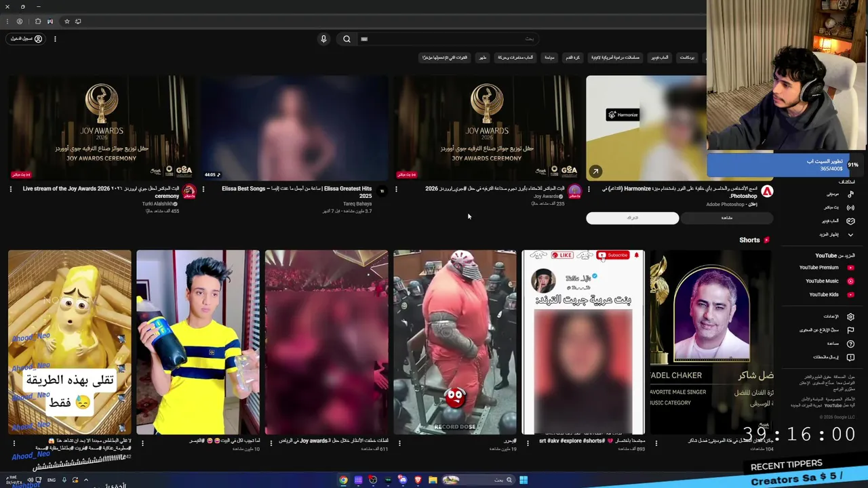The height and width of the screenshot is (488, 868).
Task: Open the Turki Alalshikh Joy Awards live thumbnail
Action: pyautogui.click(x=102, y=127)
